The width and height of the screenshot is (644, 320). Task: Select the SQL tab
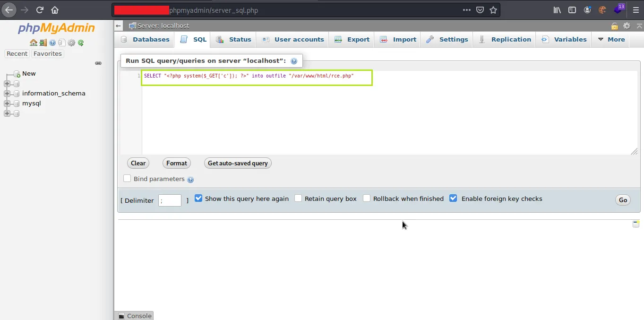[x=194, y=39]
